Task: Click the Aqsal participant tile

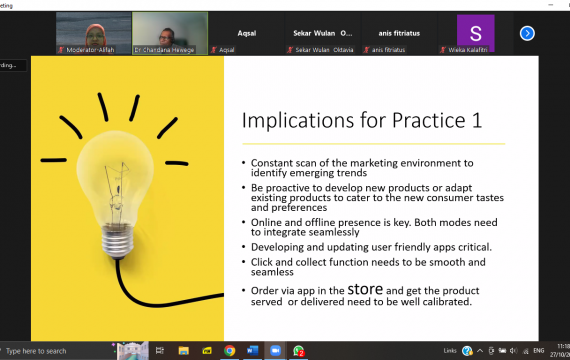Action: [246, 33]
